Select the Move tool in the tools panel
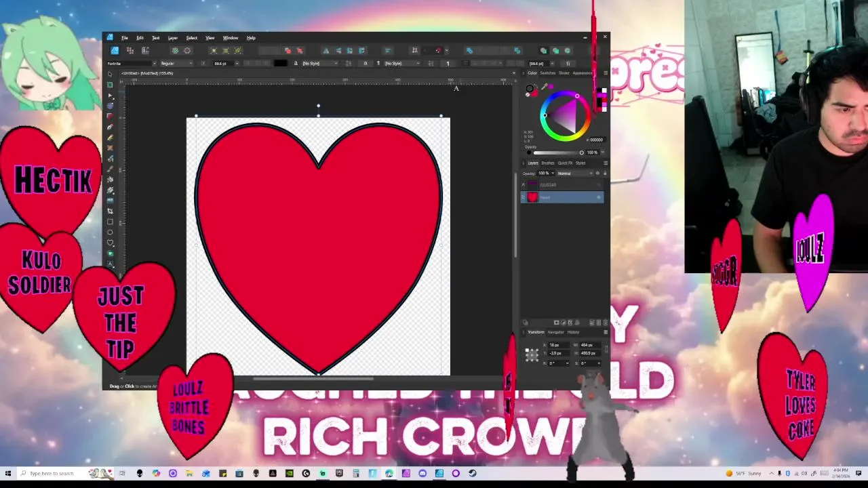Viewport: 868px width, 488px height. 110,74
